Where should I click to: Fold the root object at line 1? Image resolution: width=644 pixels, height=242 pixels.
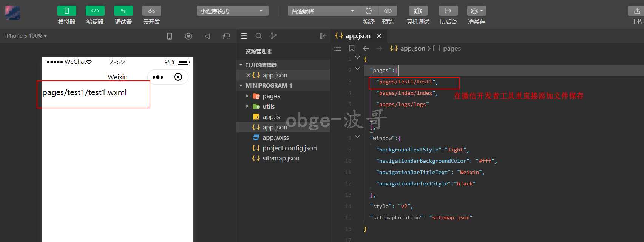357,57
